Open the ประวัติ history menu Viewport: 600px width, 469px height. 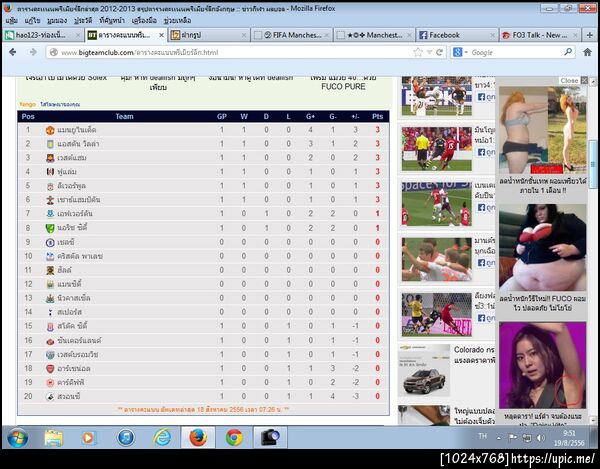pyautogui.click(x=83, y=20)
